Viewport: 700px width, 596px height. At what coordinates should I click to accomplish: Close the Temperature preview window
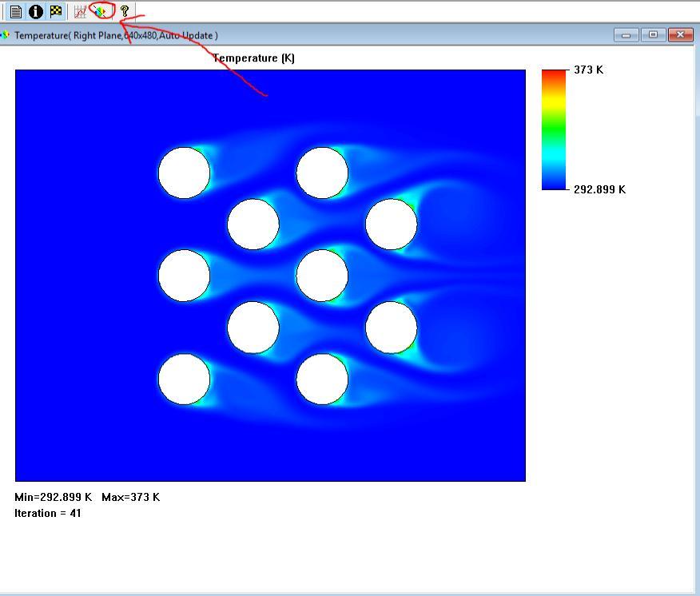pyautogui.click(x=680, y=35)
